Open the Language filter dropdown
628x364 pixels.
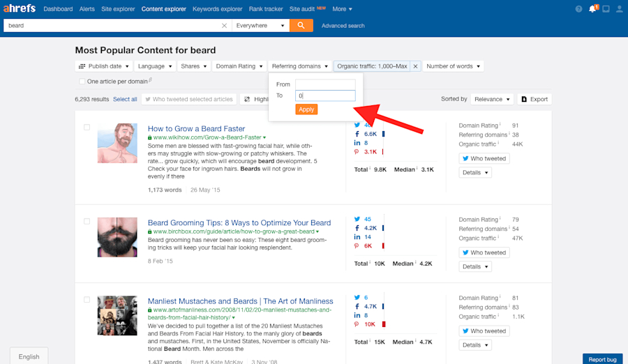tap(155, 66)
